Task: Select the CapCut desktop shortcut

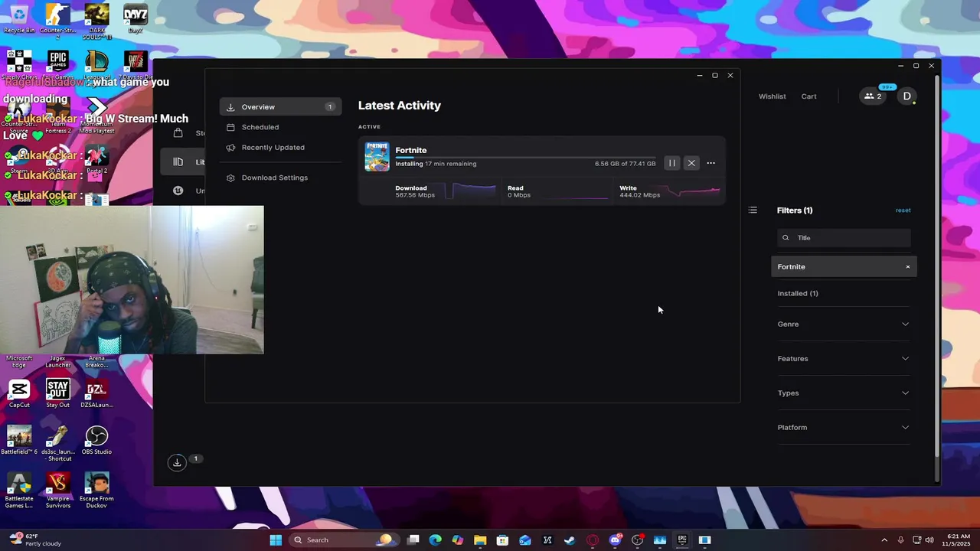Action: pyautogui.click(x=19, y=393)
